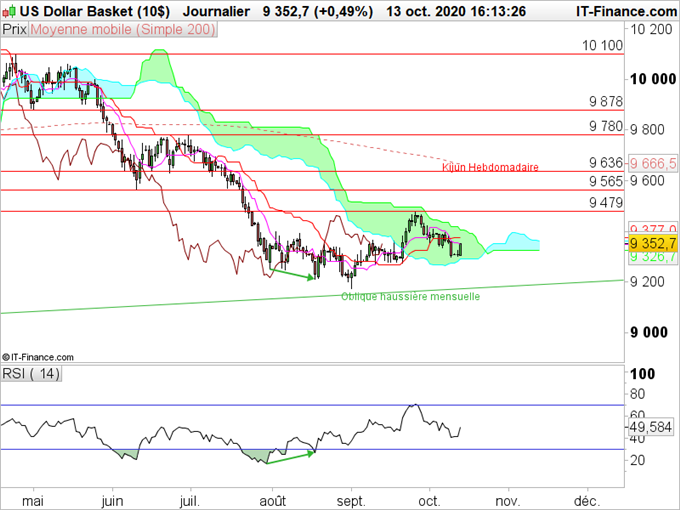Click the août label on time axis
Image resolution: width=680 pixels, height=510 pixels.
pos(273,501)
